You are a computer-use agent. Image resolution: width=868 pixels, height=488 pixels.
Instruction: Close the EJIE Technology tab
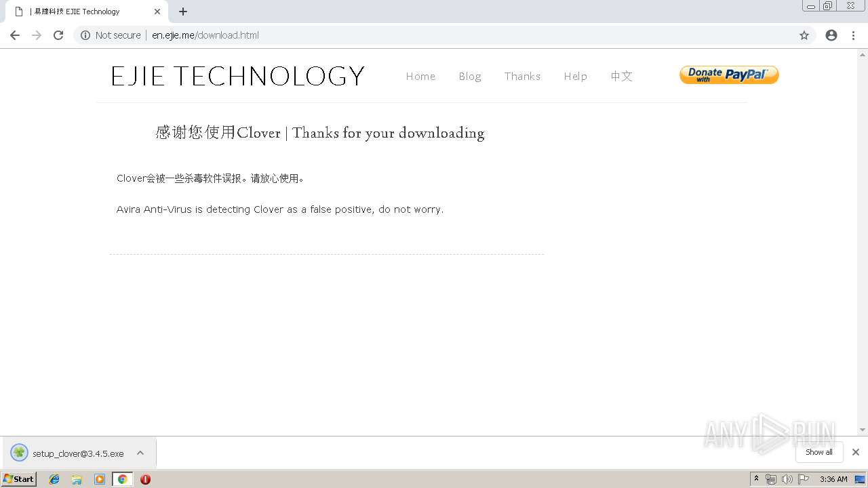click(x=157, y=12)
